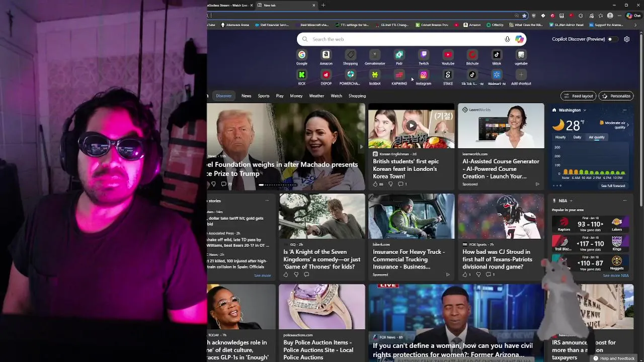Open the Gematrinator shortcut
The image size is (644, 362).
[x=375, y=54]
